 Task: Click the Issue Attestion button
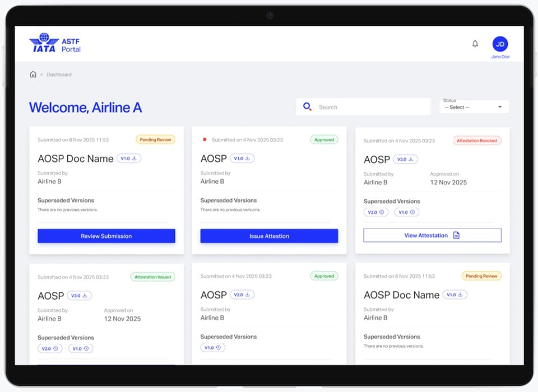269,236
